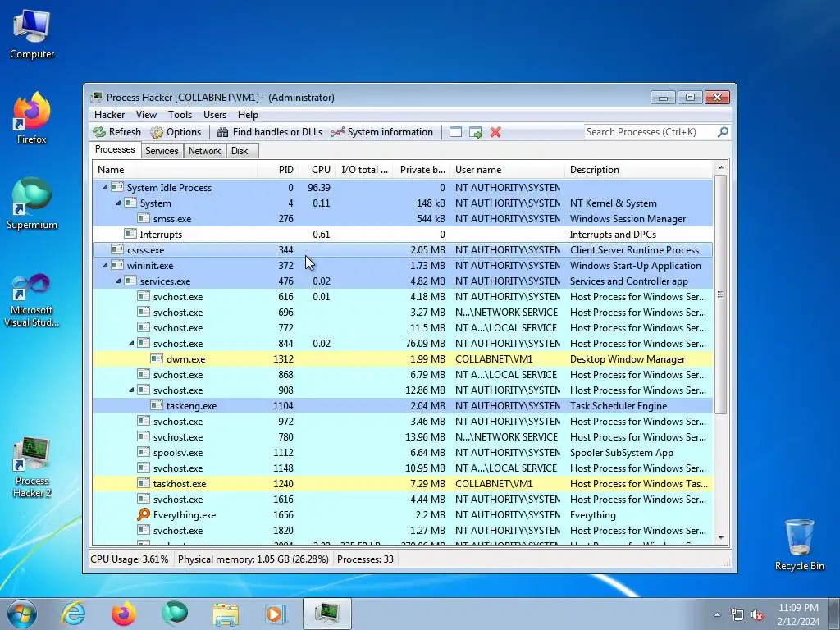Open the Users menu
The width and height of the screenshot is (840, 630).
click(x=215, y=115)
